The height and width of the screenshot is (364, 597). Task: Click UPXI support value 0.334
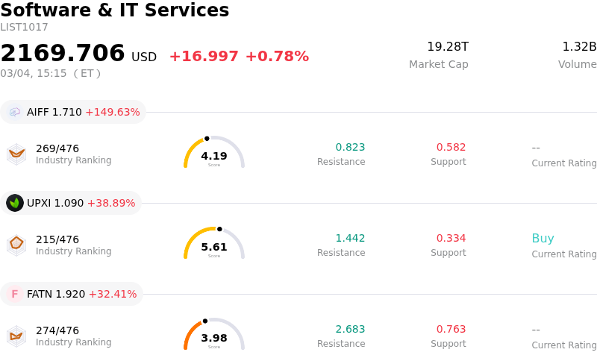[451, 239]
